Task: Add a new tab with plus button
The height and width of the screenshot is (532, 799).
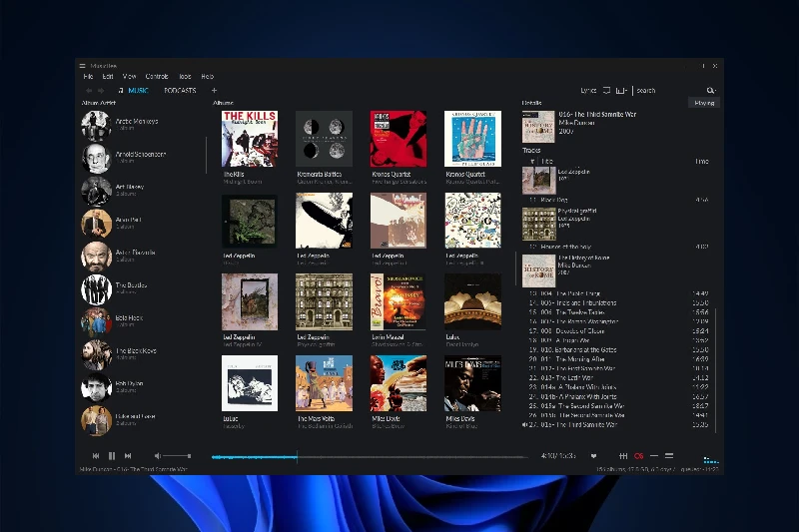Action: 214,91
